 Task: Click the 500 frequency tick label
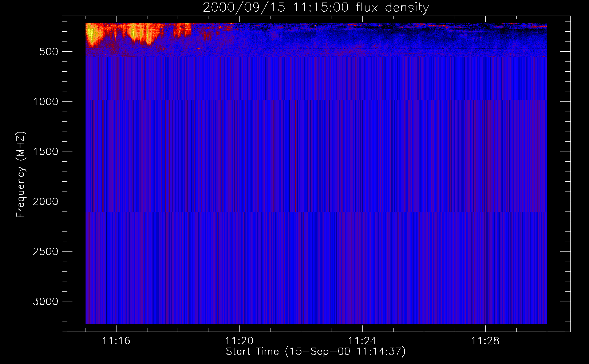(49, 52)
